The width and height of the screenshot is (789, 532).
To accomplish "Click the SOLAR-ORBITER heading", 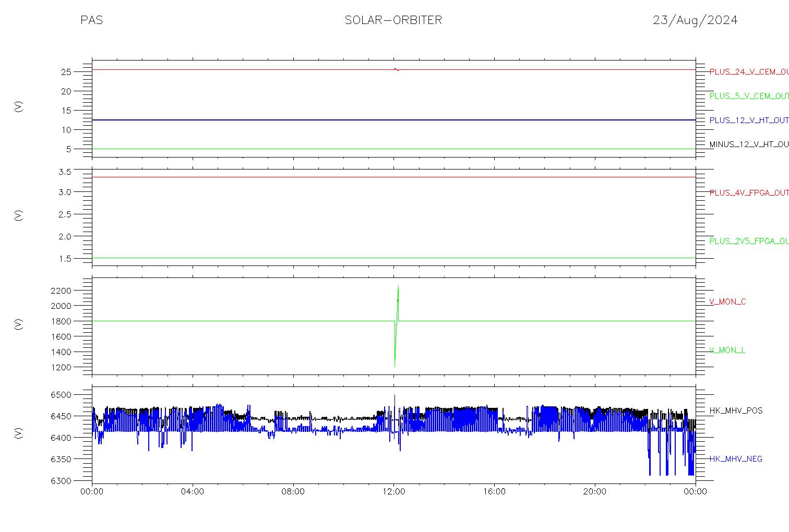I will click(x=393, y=20).
